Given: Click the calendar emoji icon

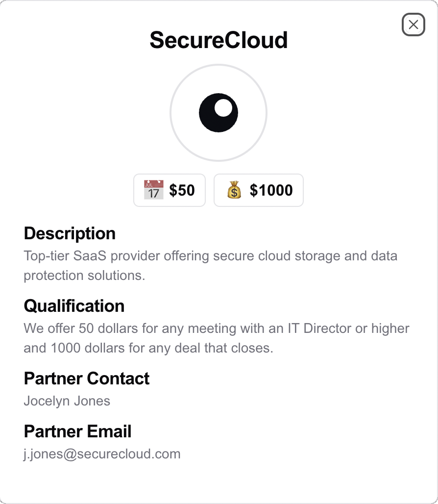Looking at the screenshot, I should coord(153,190).
